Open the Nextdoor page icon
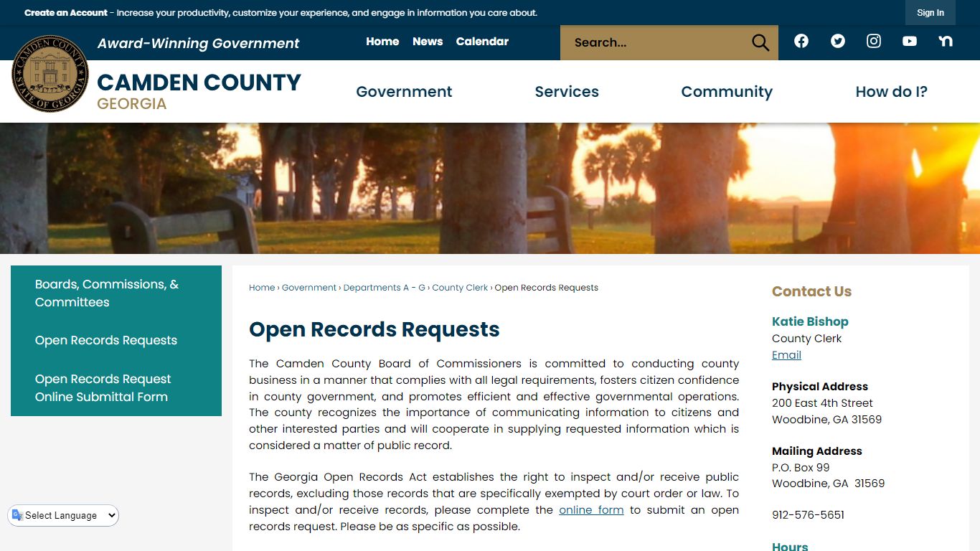This screenshot has height=551, width=980. tap(946, 41)
